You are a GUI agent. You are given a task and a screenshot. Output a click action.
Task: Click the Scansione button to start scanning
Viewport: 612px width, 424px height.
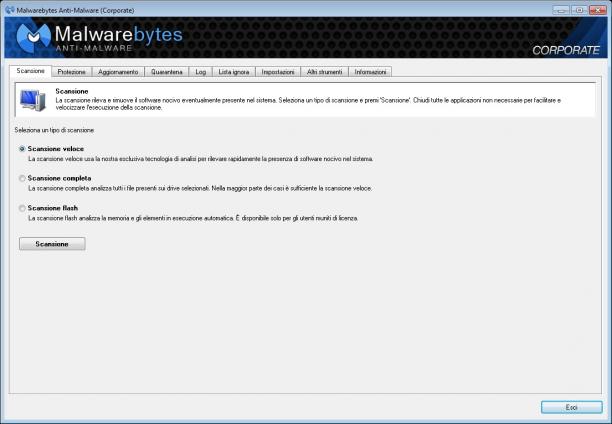pos(52,244)
